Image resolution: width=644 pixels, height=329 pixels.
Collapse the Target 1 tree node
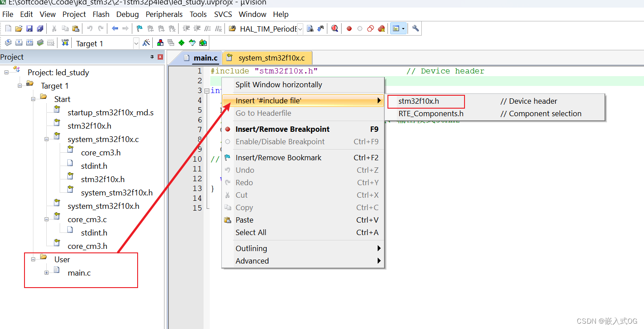tap(20, 85)
